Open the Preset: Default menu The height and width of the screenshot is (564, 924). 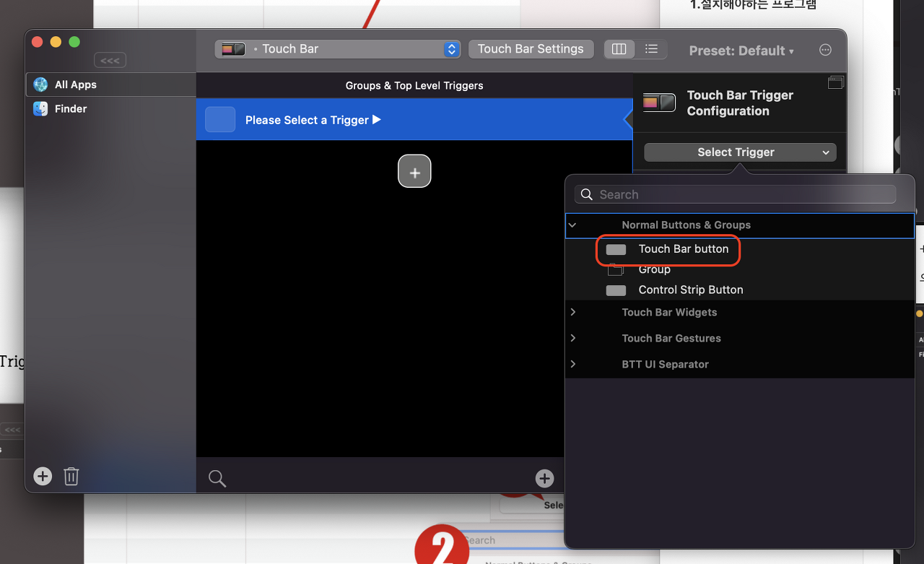[741, 51]
